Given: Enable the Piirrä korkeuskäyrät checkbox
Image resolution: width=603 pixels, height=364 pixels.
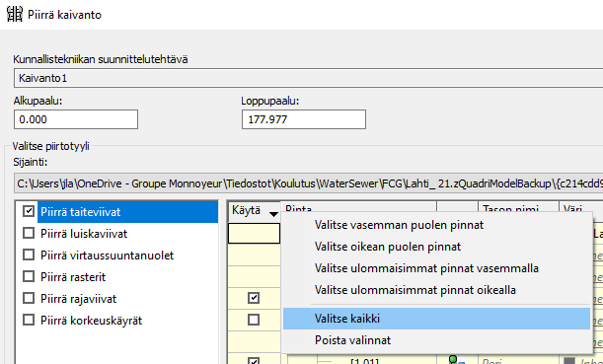Looking at the screenshot, I should pyautogui.click(x=29, y=321).
